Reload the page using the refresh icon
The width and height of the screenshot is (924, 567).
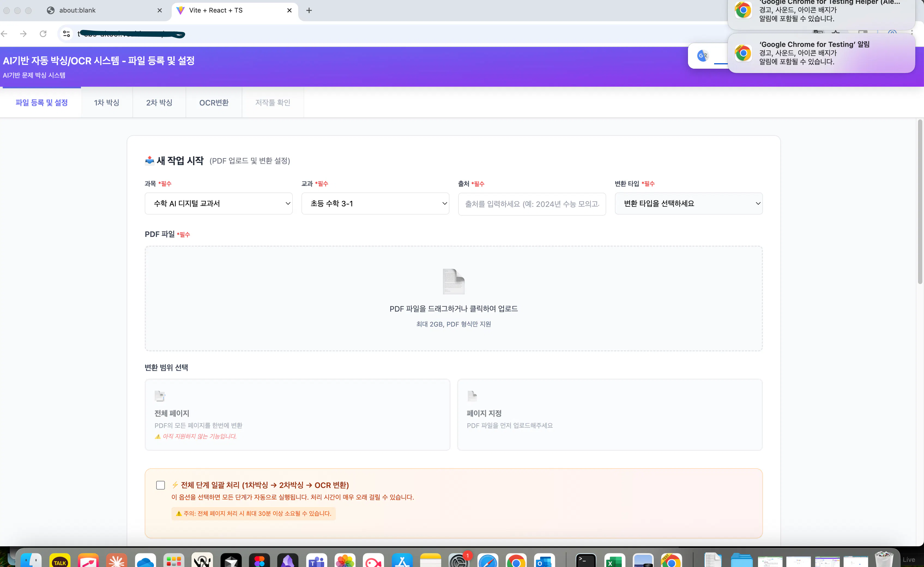pos(43,34)
